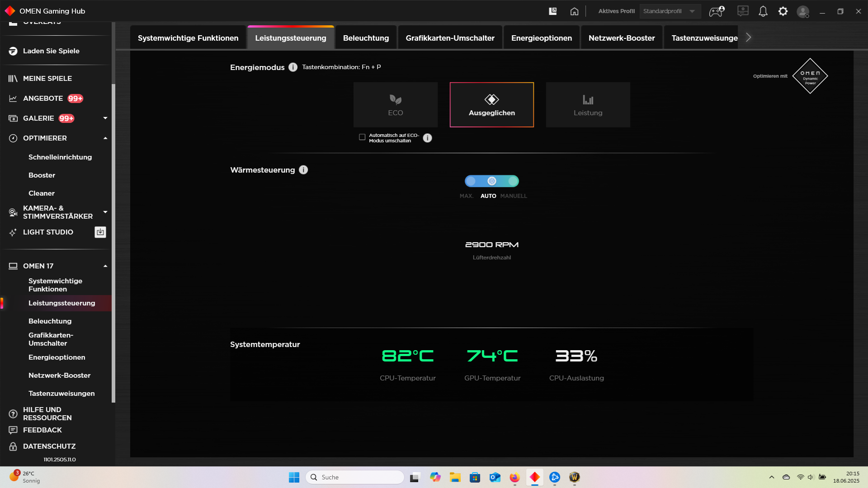Open notifications bell icon
868x488 pixels.
click(x=763, y=11)
